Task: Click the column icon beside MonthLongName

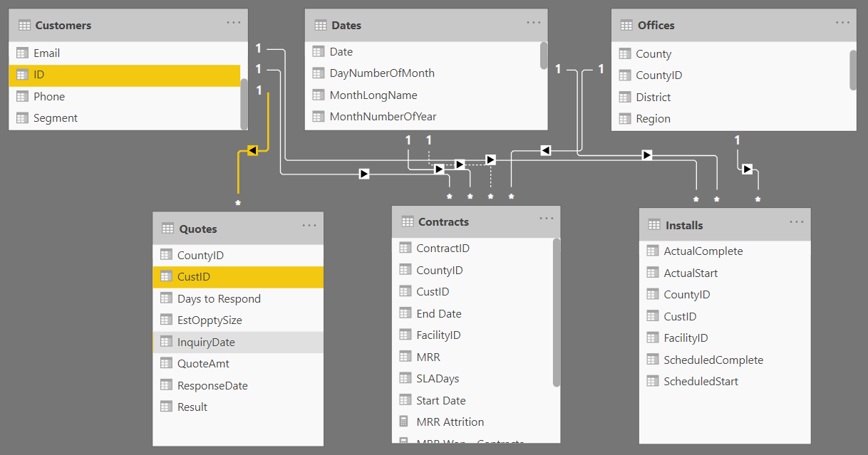Action: [x=319, y=95]
